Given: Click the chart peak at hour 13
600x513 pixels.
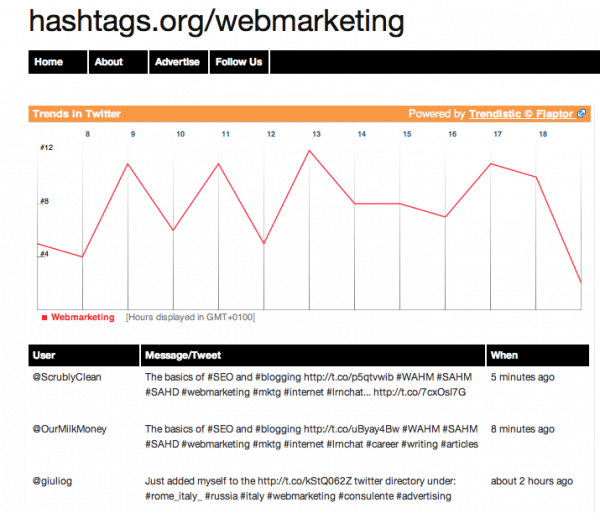Looking at the screenshot, I should (309, 151).
